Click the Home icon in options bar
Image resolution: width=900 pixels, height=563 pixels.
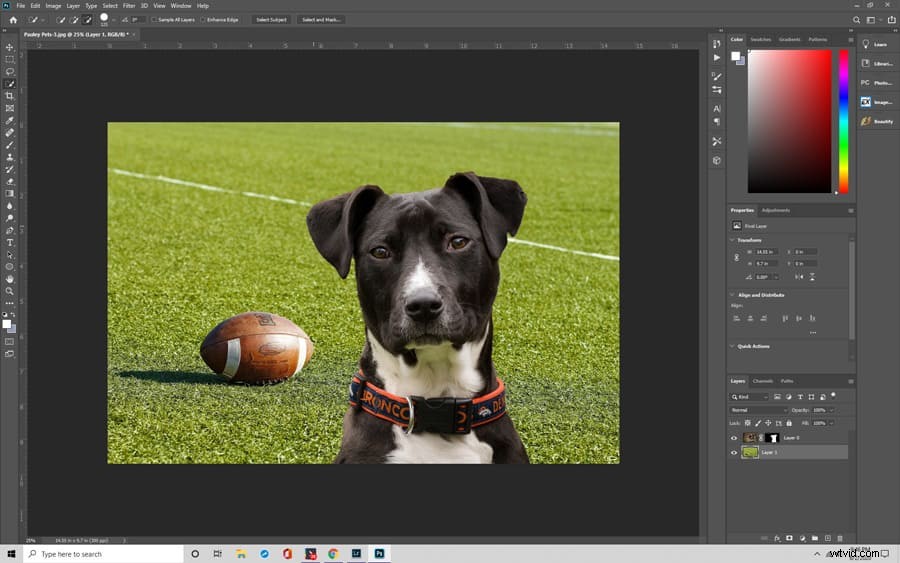[x=13, y=20]
